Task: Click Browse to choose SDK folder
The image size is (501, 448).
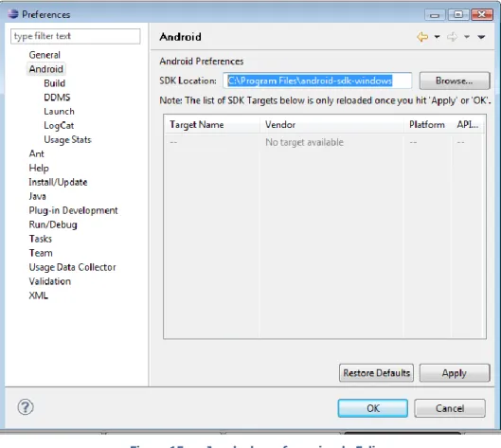Action: pyautogui.click(x=454, y=81)
